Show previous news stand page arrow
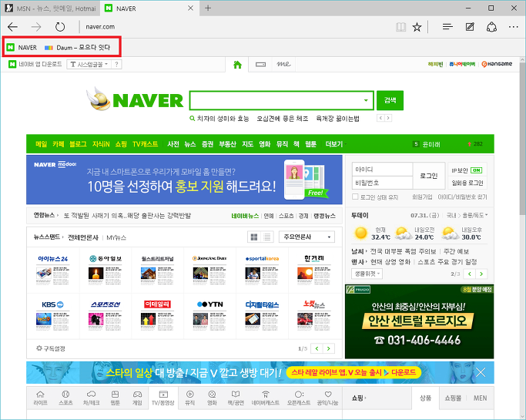Viewport: 526px width, 420px height. [x=317, y=348]
